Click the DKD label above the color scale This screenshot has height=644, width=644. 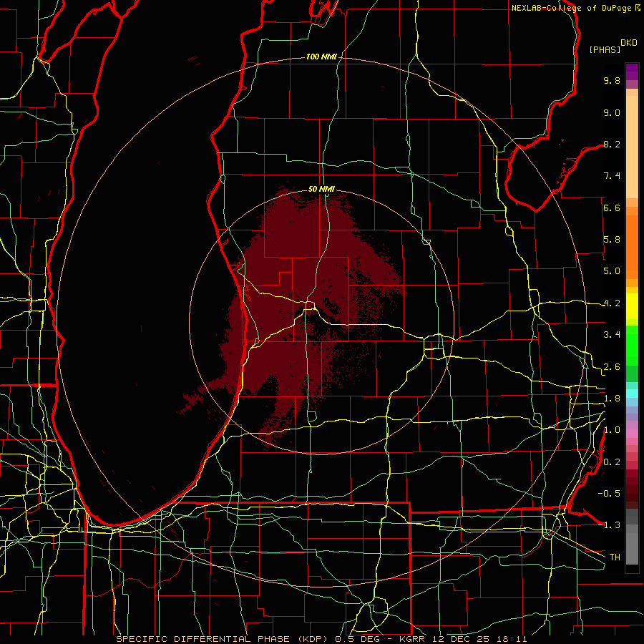click(629, 43)
